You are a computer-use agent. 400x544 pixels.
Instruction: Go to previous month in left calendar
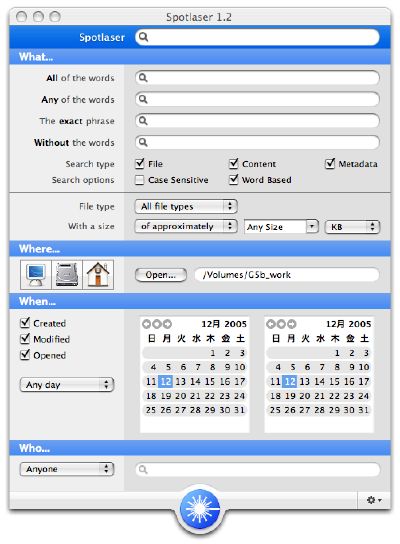pyautogui.click(x=146, y=324)
